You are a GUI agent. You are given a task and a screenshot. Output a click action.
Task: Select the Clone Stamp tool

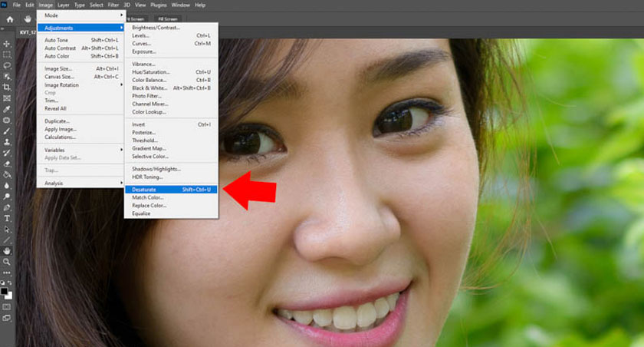click(7, 142)
